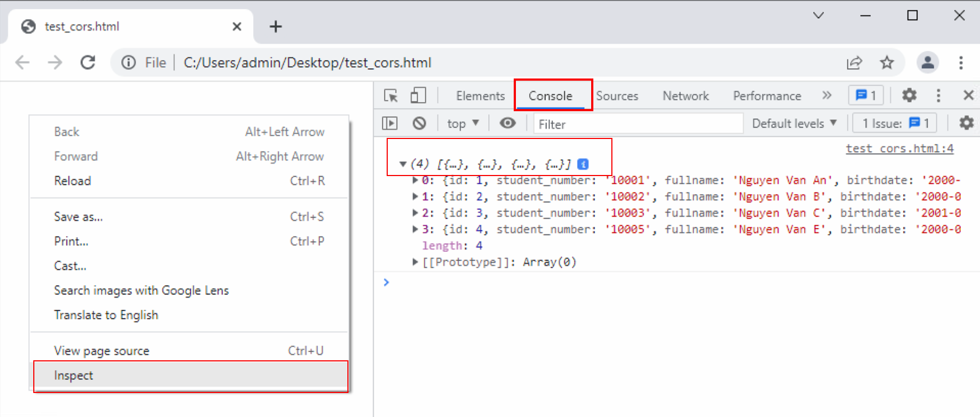Viewport: 980px width, 417px height.
Task: Open DevTools settings gear icon
Action: click(x=909, y=95)
